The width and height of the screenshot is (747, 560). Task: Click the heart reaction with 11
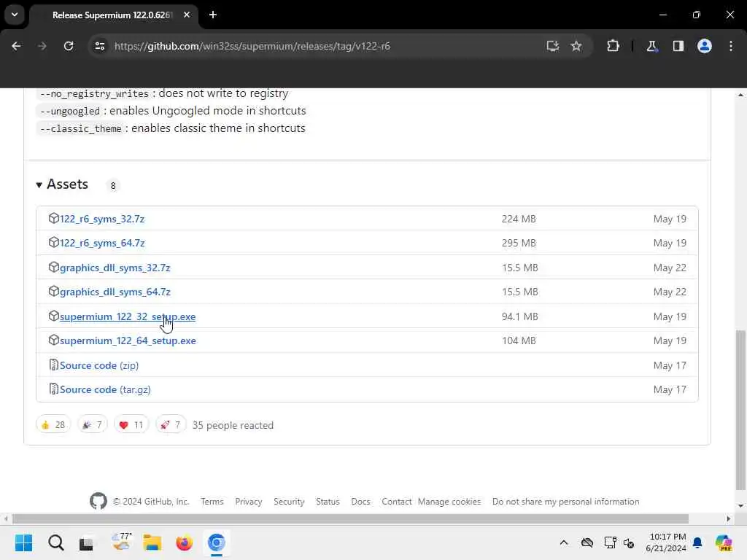click(131, 425)
